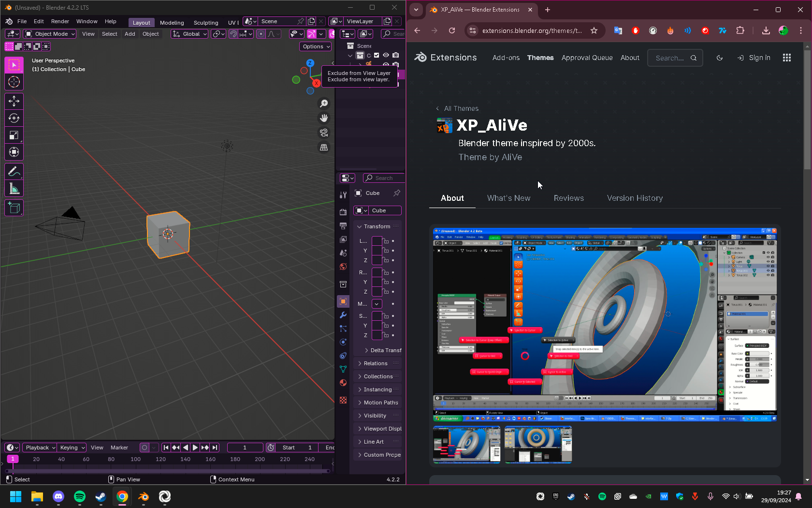Toggle dark mode on Extensions site
Image resolution: width=812 pixels, height=508 pixels.
(720, 58)
